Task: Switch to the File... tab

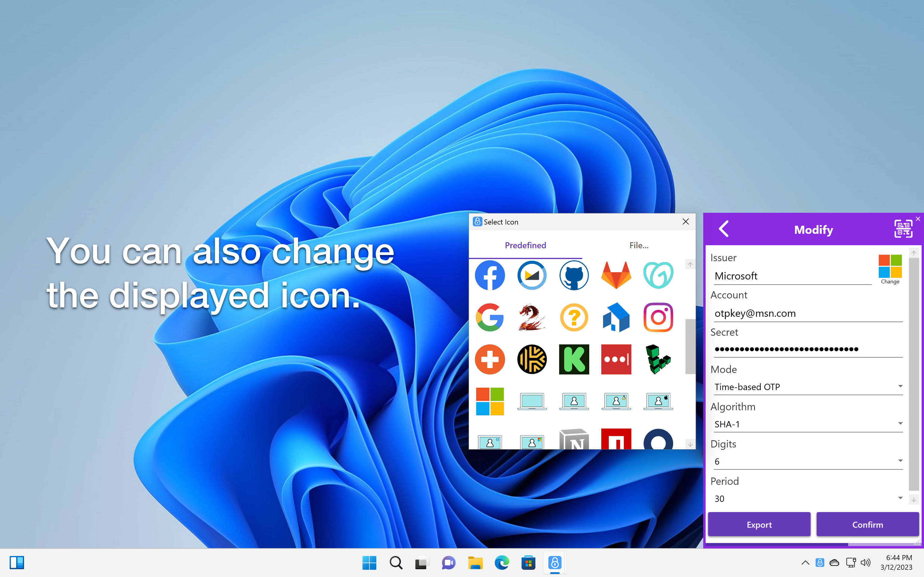Action: [638, 246]
